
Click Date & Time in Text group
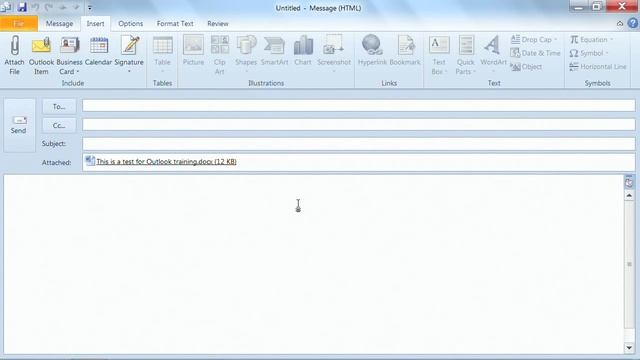pos(535,53)
